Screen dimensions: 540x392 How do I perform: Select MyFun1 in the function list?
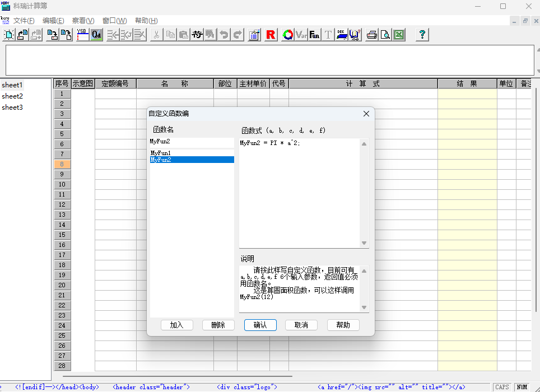point(161,153)
